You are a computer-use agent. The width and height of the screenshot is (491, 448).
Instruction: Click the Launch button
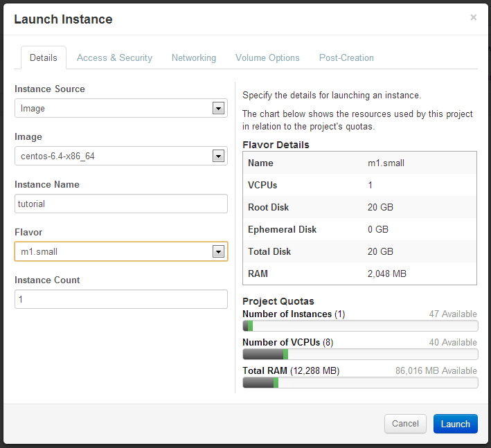pyautogui.click(x=456, y=424)
